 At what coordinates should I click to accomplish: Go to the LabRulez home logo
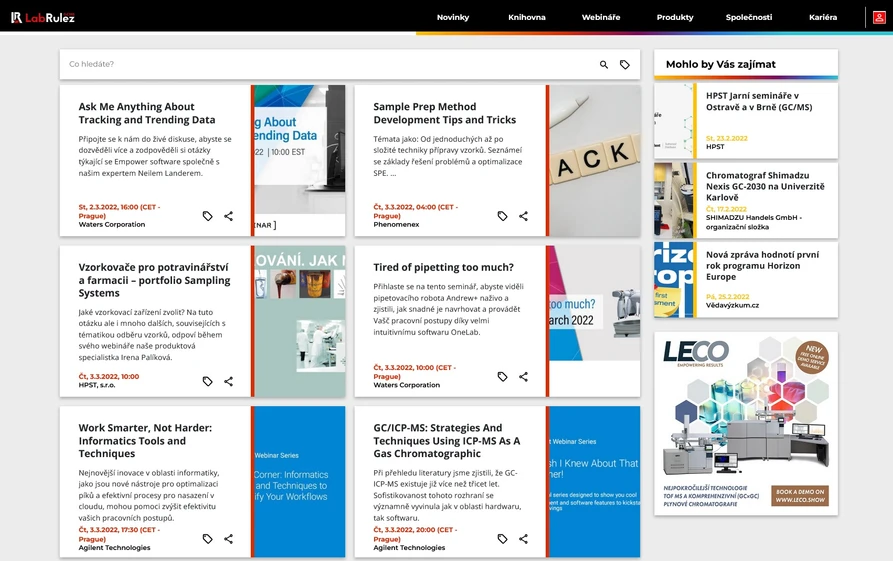43,17
